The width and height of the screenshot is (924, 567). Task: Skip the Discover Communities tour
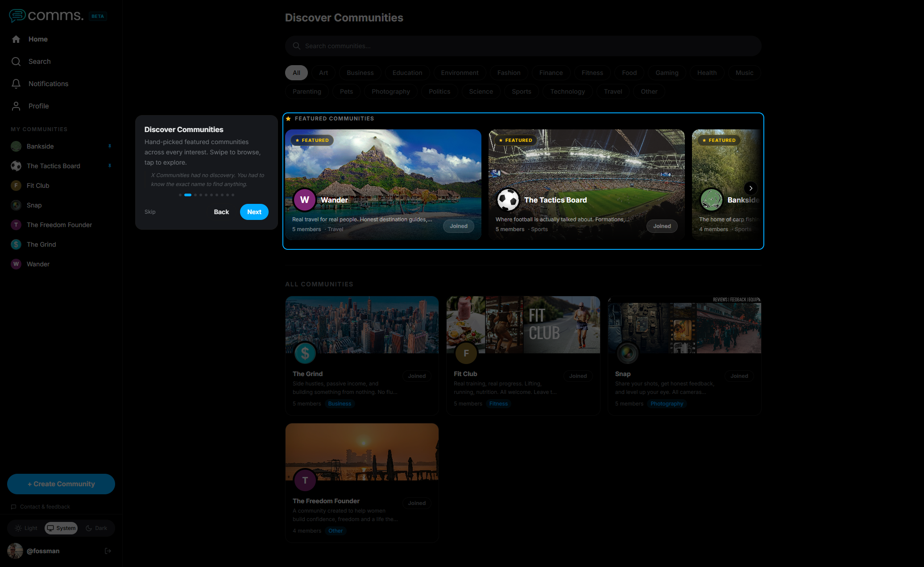(150, 212)
